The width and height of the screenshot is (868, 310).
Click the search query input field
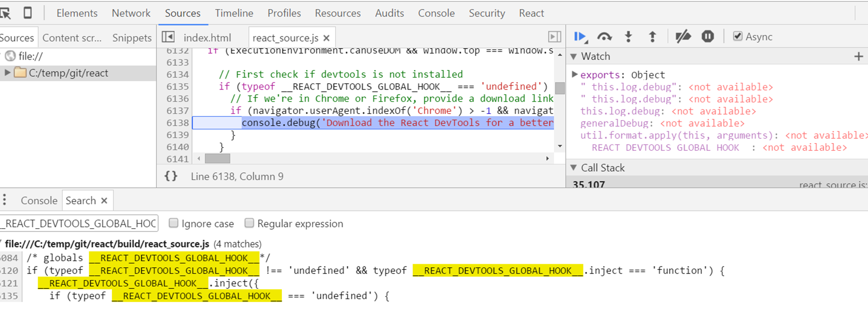pos(79,224)
